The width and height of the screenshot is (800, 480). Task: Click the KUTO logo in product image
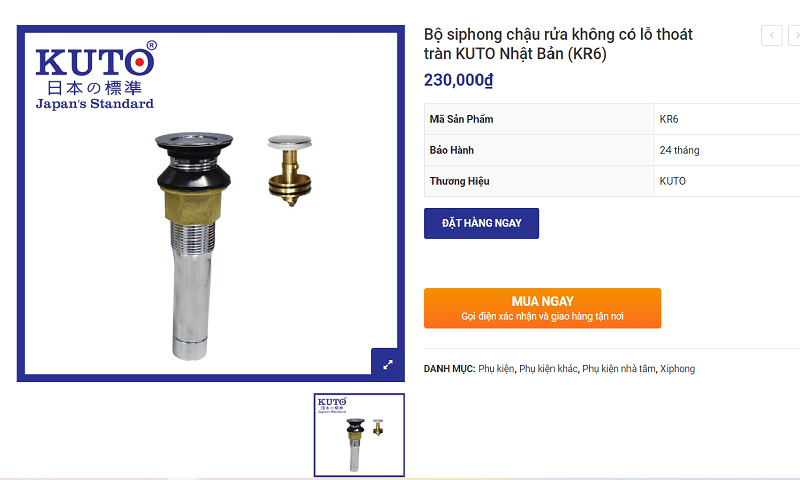click(x=95, y=75)
